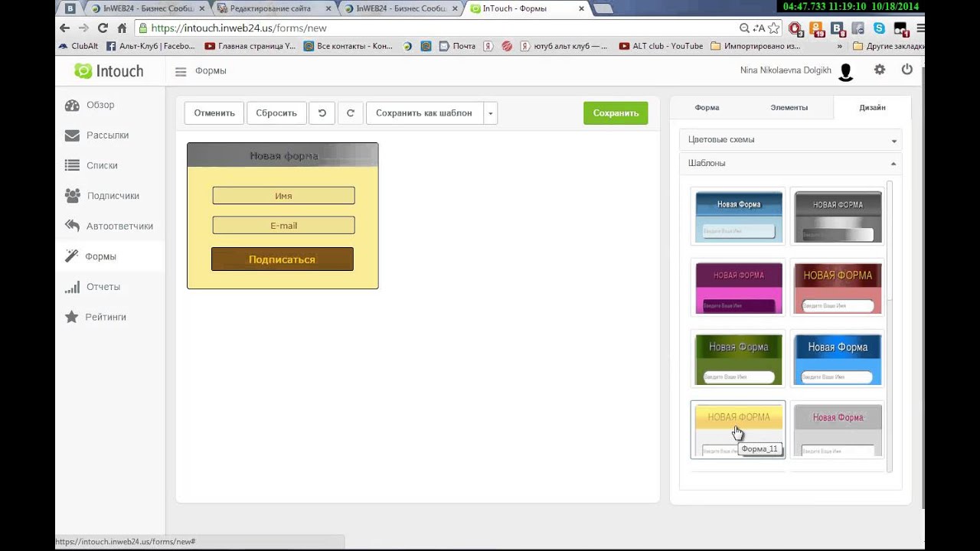Viewport: 980px width, 551px height.
Task: Open the Save as template dropdown arrow
Action: click(490, 113)
